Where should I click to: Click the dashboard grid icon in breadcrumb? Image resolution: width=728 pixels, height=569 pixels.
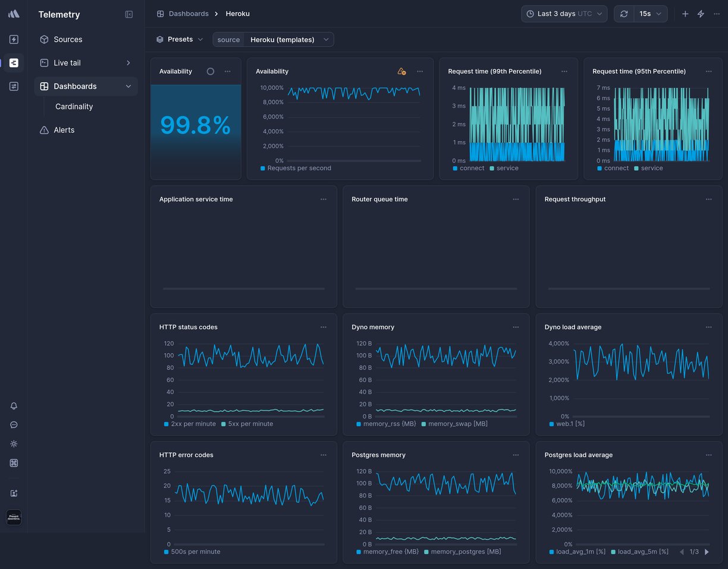pyautogui.click(x=161, y=14)
